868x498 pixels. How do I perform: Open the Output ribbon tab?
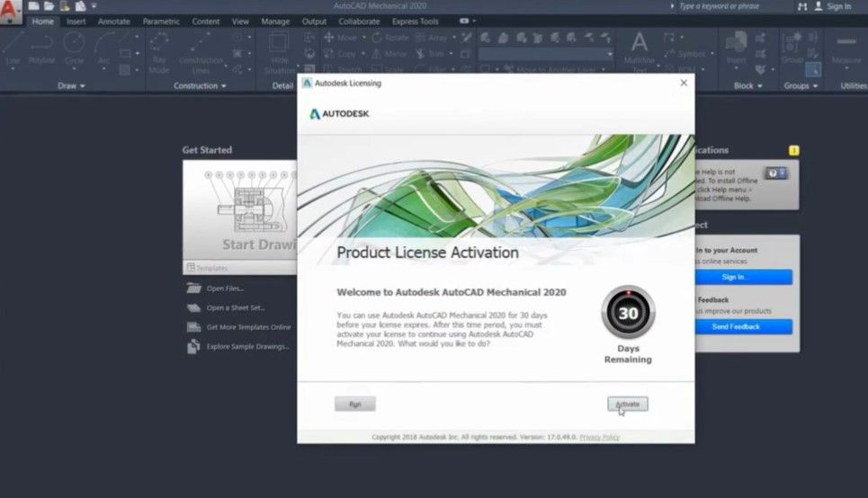click(314, 22)
